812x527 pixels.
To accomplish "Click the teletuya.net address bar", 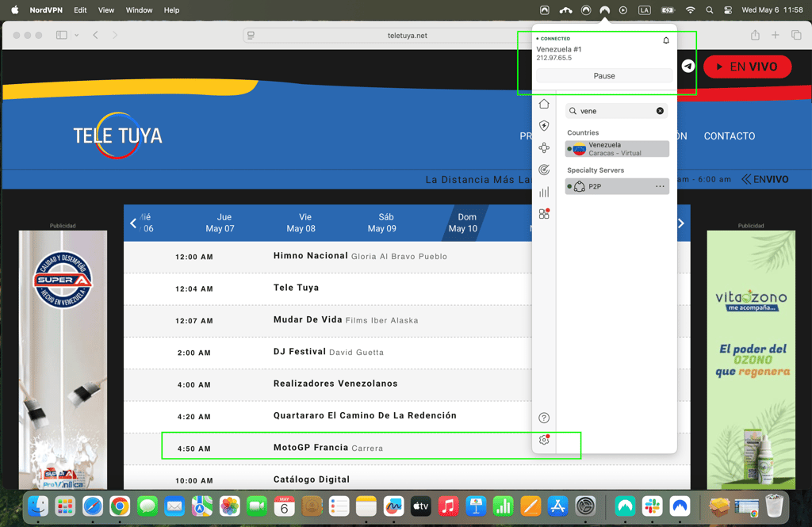I will (408, 35).
